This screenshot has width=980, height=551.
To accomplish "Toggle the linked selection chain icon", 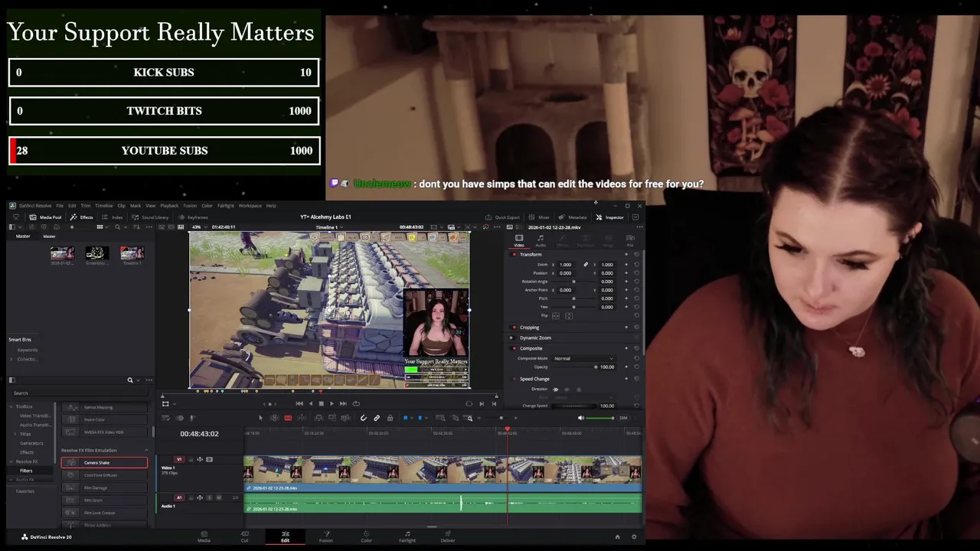I will [x=377, y=418].
